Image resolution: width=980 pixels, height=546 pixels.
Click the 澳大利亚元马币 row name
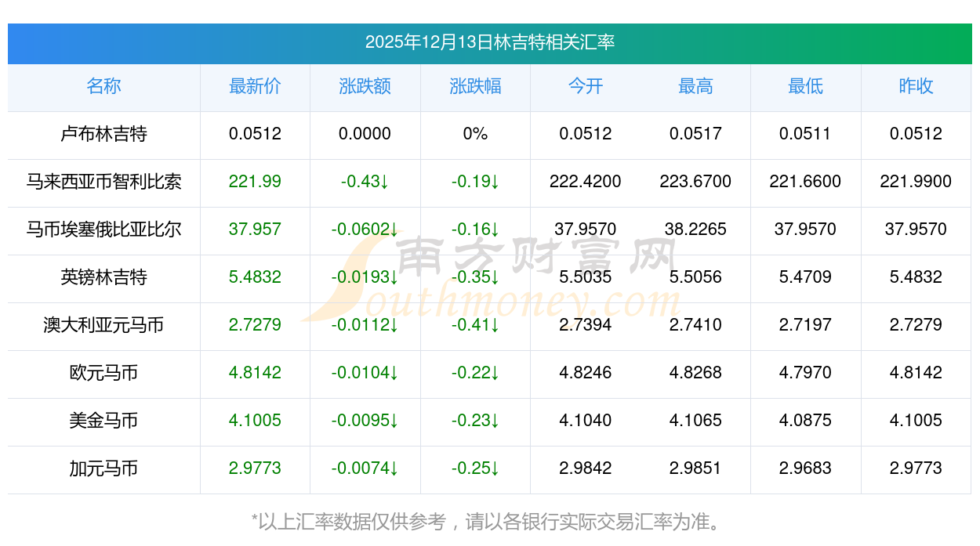pyautogui.click(x=103, y=325)
